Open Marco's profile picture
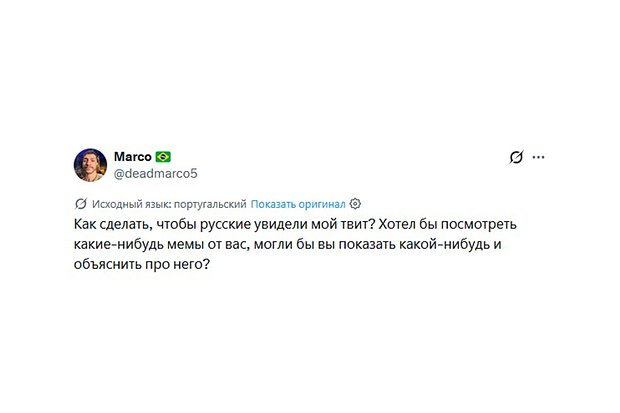 (x=90, y=165)
